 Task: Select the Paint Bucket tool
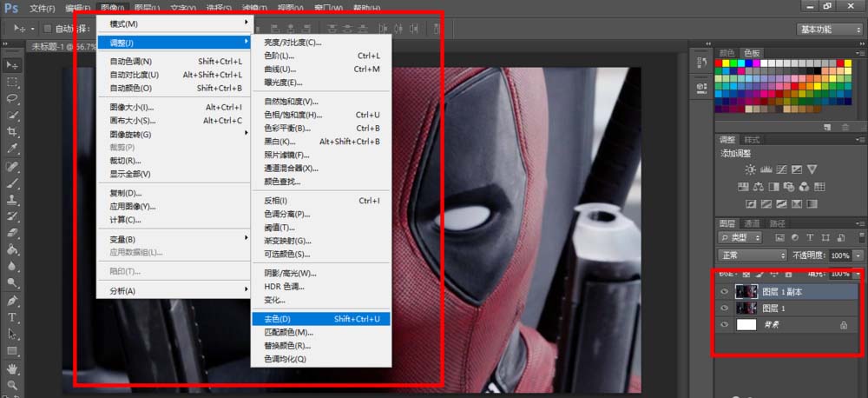tap(11, 249)
